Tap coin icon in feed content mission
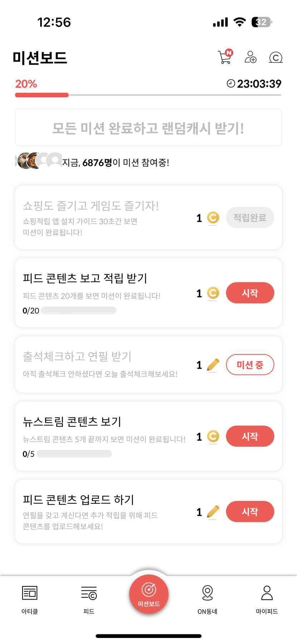 pyautogui.click(x=213, y=293)
